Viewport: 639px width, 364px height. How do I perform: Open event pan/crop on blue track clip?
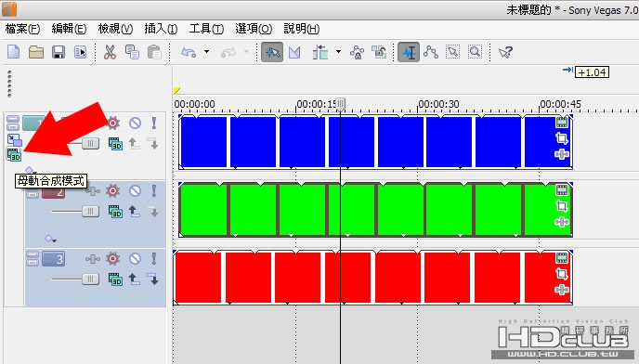562,138
